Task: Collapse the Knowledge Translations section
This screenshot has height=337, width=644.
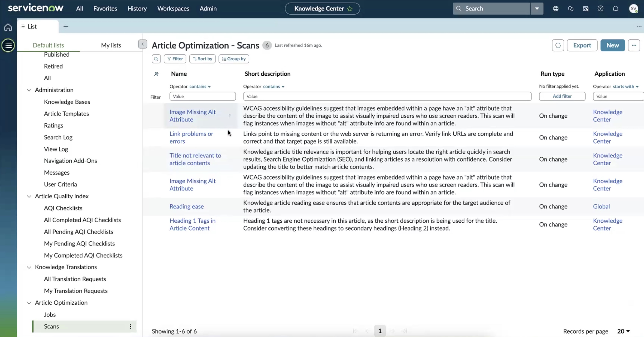Action: point(29,267)
